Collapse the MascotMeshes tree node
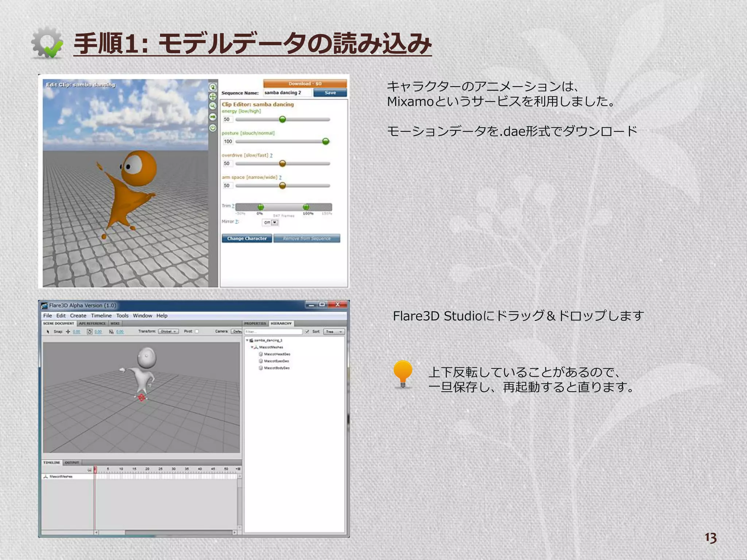This screenshot has width=747, height=560. (252, 347)
